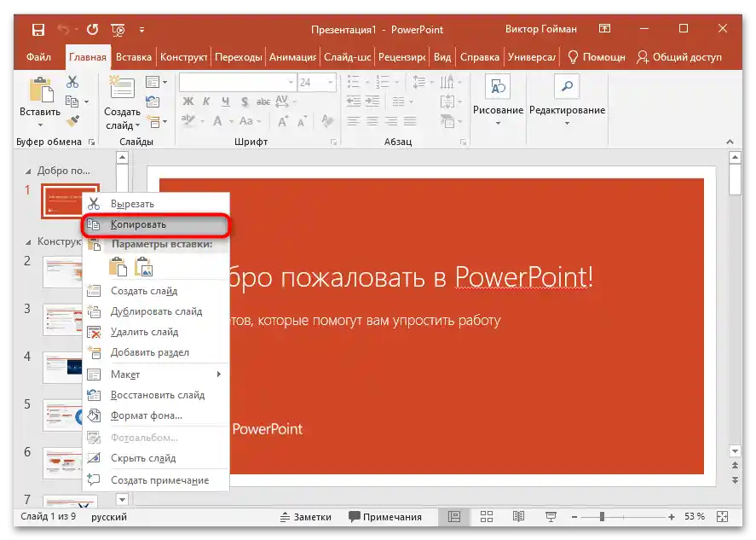Click center text alignment icon

click(x=372, y=120)
